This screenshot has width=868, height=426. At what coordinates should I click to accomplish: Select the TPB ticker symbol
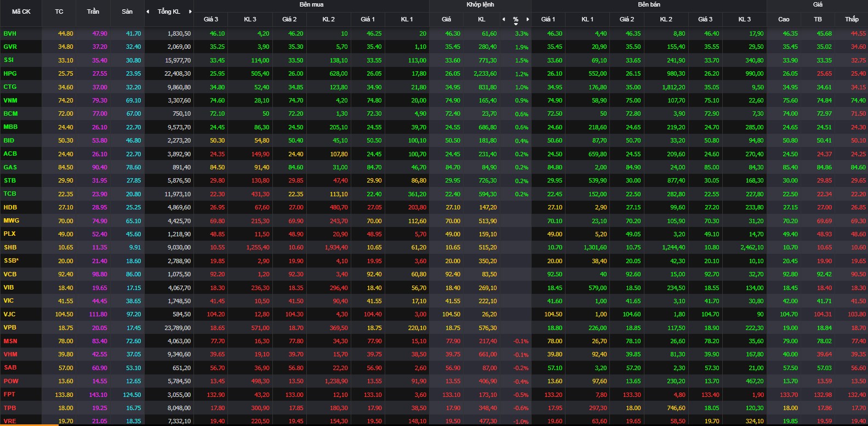[x=10, y=408]
